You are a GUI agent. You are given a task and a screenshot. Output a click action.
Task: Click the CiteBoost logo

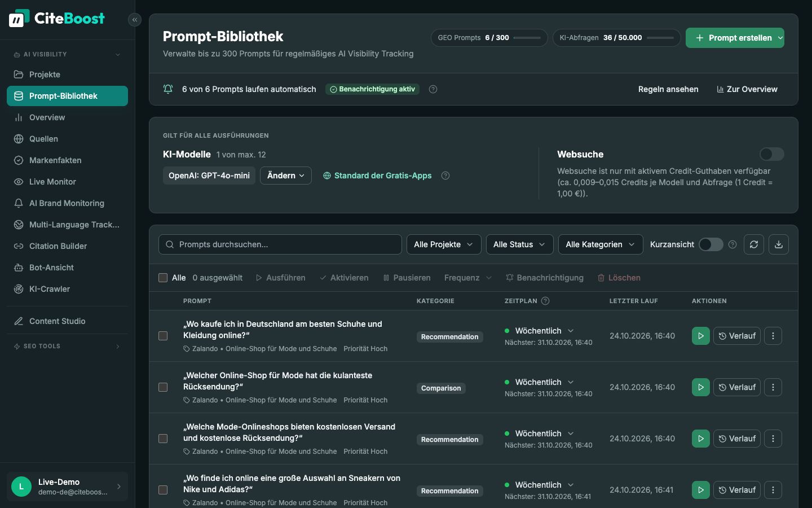click(57, 19)
